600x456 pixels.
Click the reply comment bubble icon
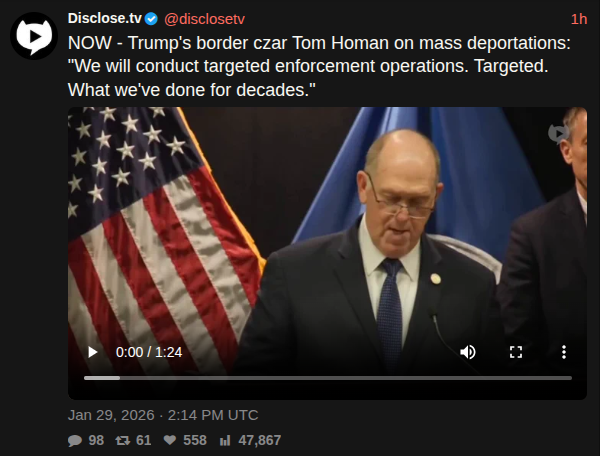click(x=75, y=440)
